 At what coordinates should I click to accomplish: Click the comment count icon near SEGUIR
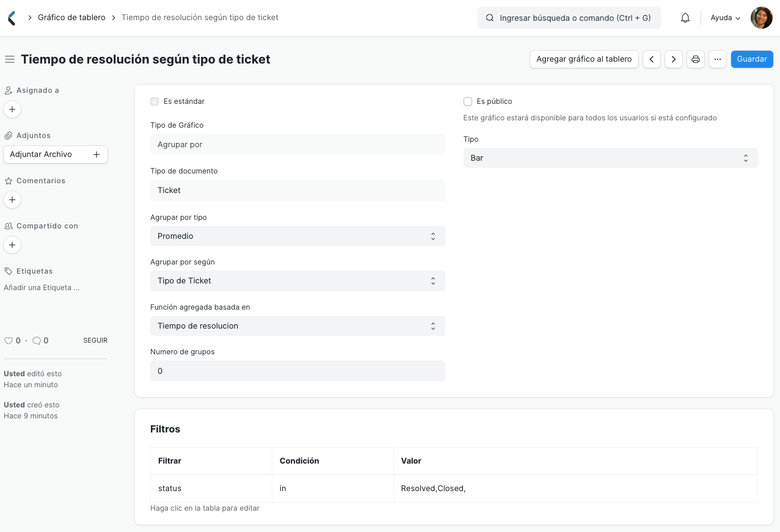[36, 340]
